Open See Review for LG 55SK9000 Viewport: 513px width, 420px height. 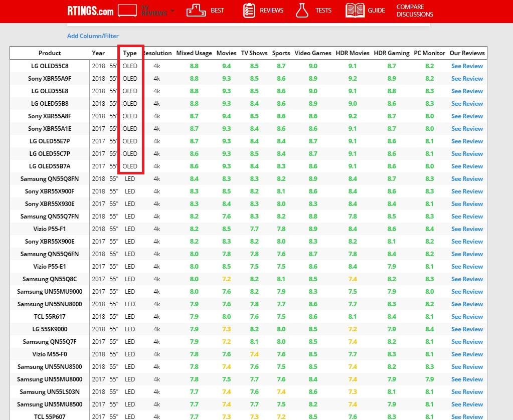467,329
